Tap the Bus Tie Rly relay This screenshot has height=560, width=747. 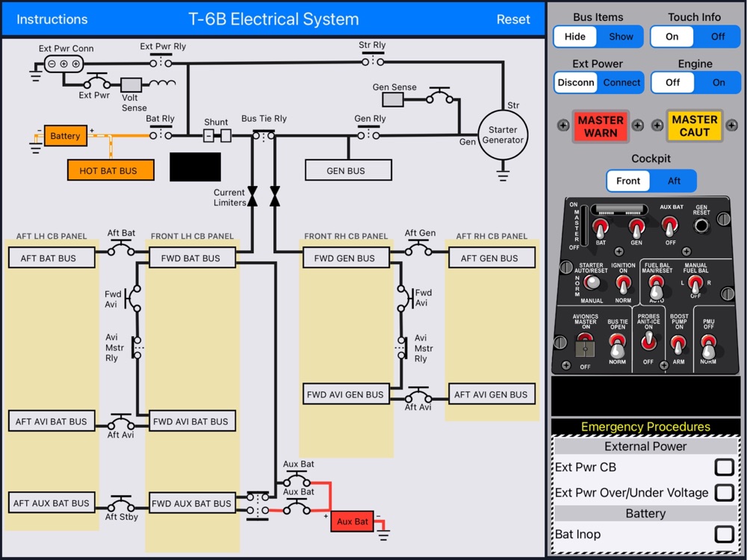click(x=264, y=136)
